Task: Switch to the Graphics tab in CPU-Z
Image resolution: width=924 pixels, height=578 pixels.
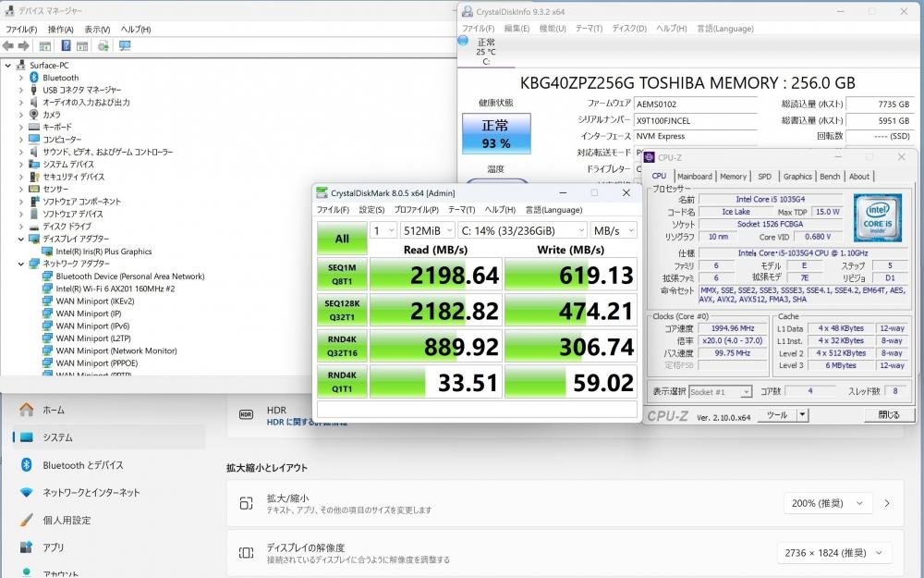Action: coord(797,177)
